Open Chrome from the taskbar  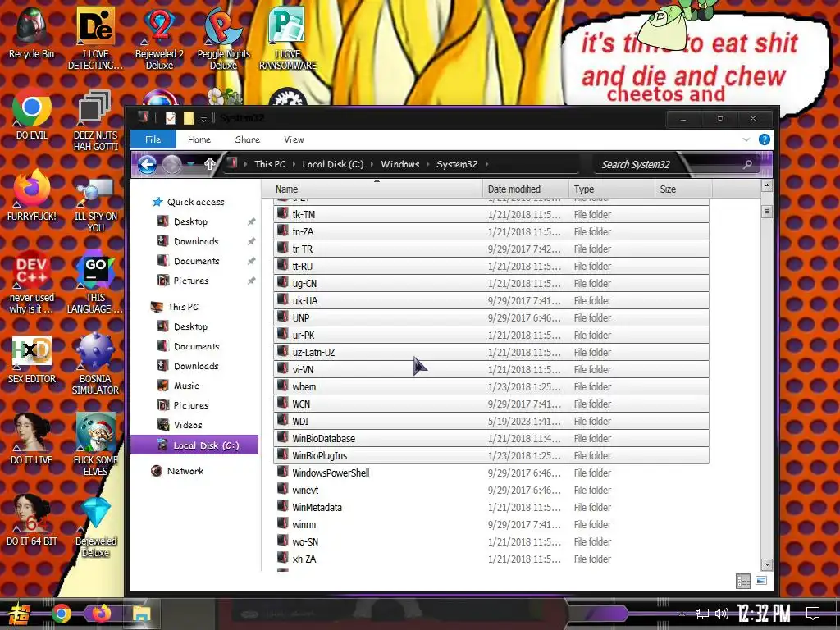(x=61, y=614)
